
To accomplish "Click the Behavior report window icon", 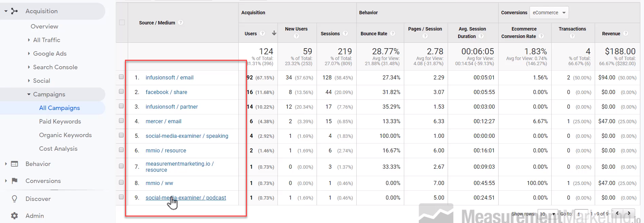I will click(x=15, y=164).
